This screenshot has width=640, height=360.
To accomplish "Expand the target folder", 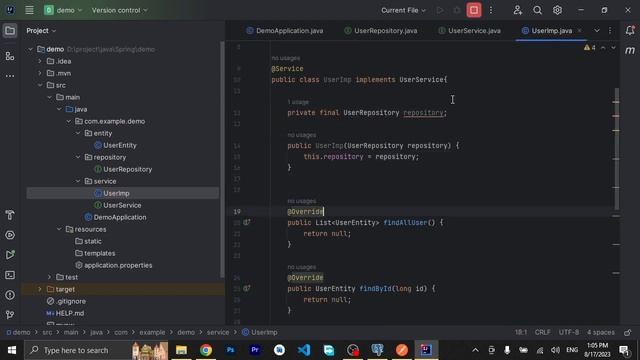I will click(x=40, y=289).
